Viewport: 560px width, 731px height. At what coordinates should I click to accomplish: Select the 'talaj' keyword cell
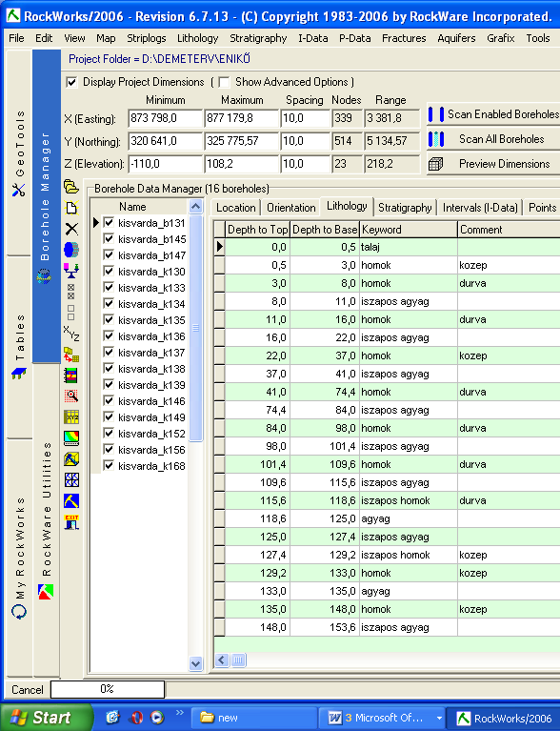pyautogui.click(x=409, y=247)
